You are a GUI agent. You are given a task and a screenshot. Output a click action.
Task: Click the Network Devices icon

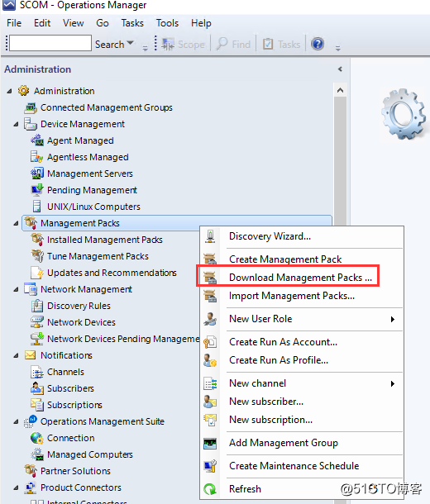point(37,322)
